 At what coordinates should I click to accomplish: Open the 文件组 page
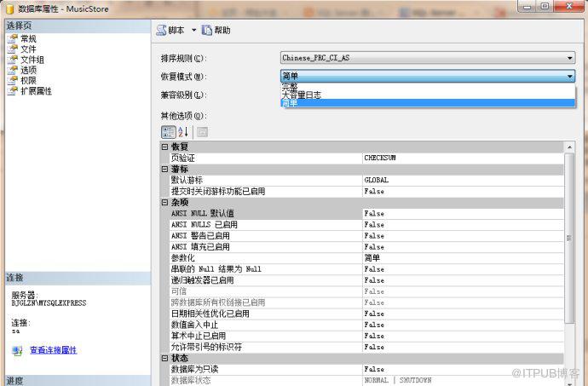click(x=32, y=60)
